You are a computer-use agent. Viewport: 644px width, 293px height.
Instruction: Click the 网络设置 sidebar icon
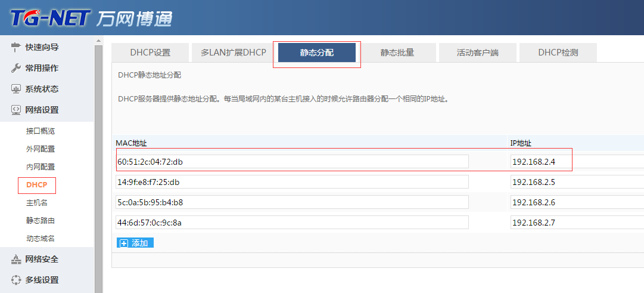pyautogui.click(x=16, y=110)
